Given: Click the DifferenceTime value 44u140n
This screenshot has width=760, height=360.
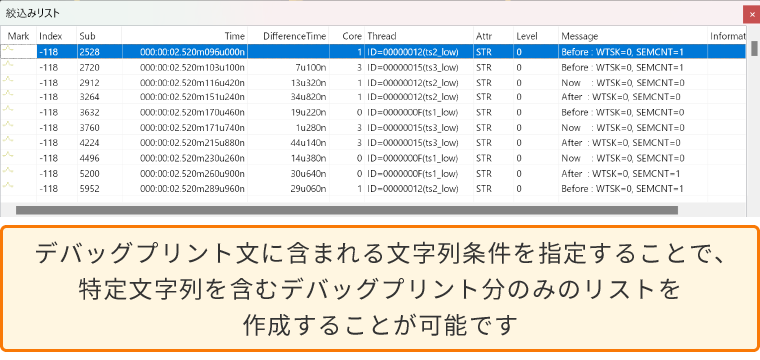Looking at the screenshot, I should (x=308, y=143).
